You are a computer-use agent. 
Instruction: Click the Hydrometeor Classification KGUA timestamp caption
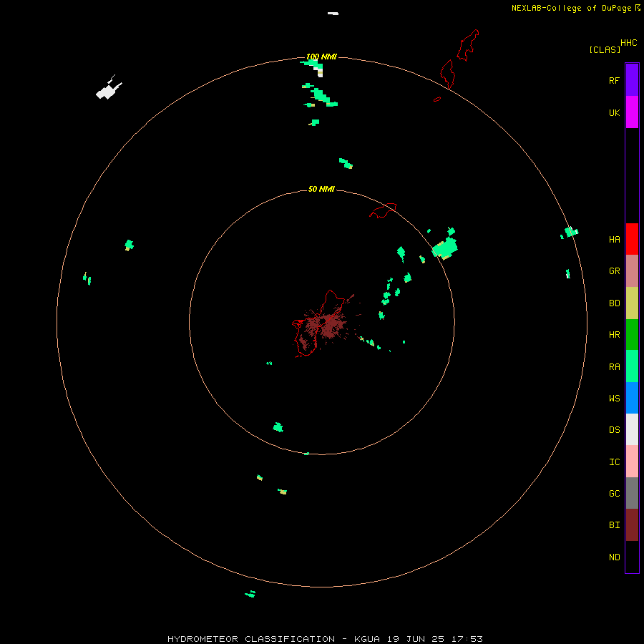tap(325, 639)
